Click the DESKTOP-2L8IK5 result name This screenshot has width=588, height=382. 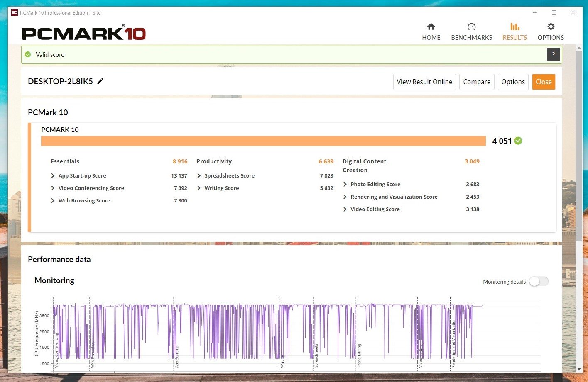click(60, 81)
